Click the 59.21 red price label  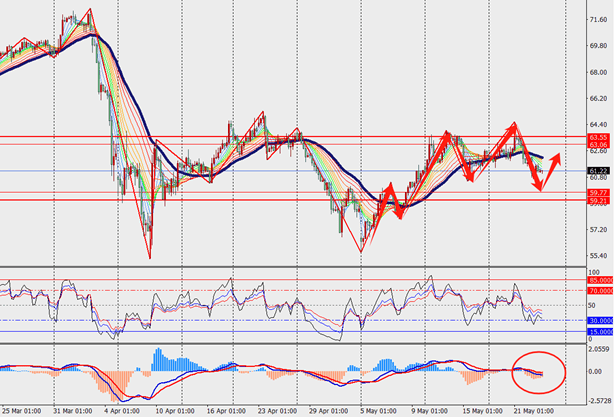599,200
